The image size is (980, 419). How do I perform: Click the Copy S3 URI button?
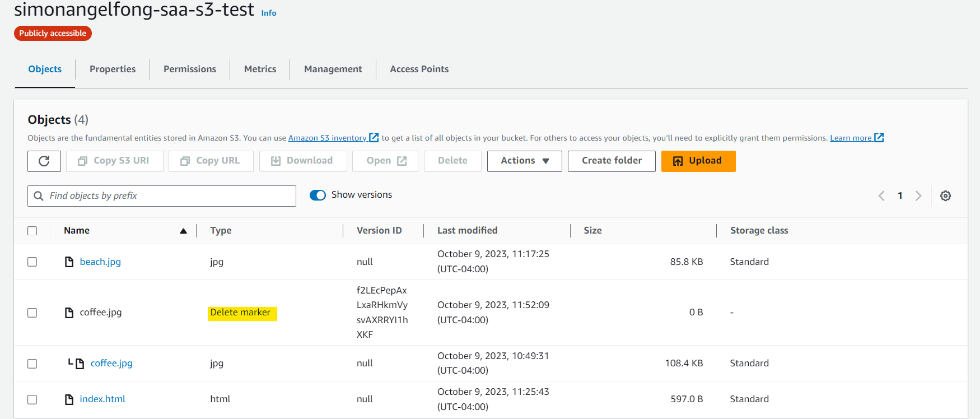point(114,161)
